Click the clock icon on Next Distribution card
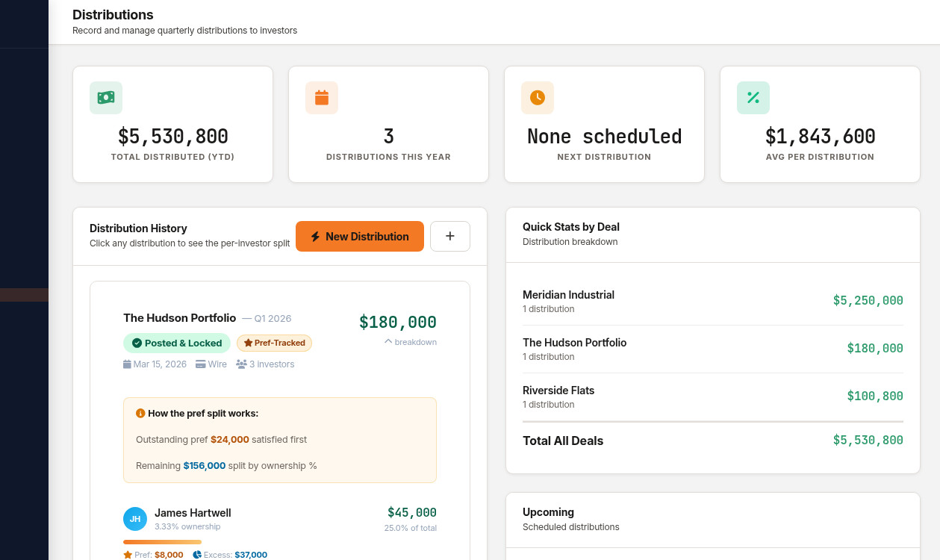 537,98
